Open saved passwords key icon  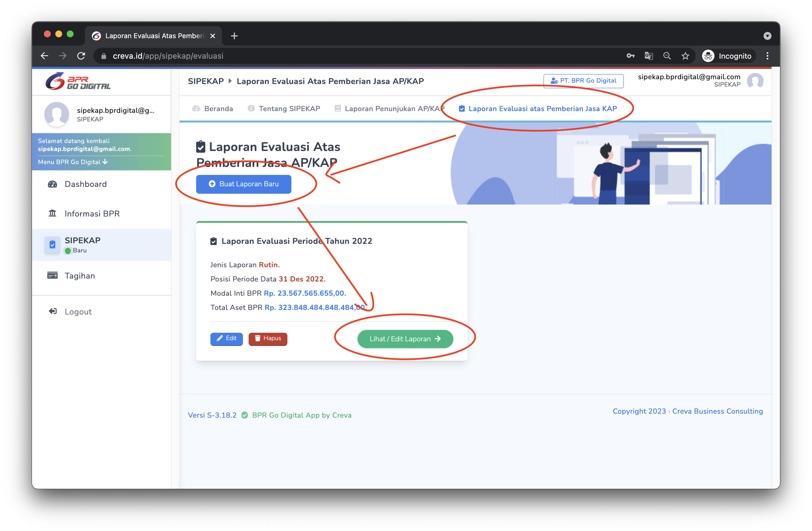[x=630, y=56]
